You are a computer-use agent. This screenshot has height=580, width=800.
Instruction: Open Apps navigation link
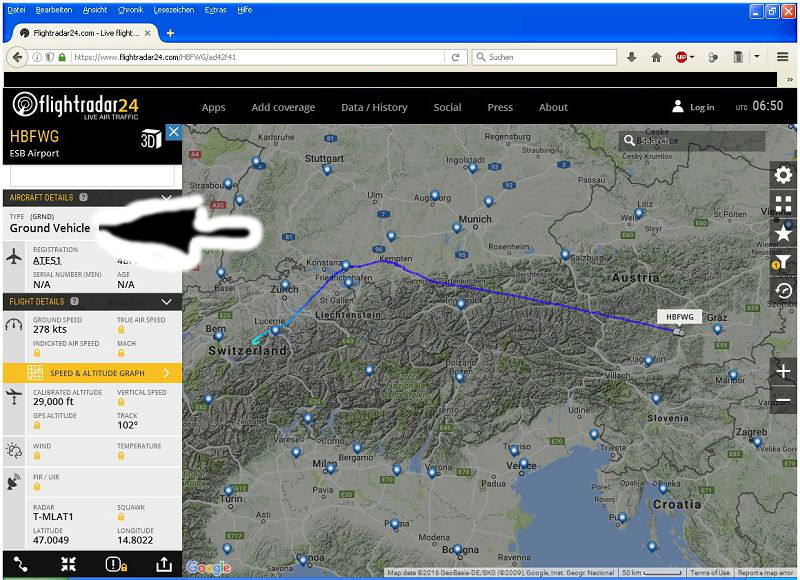tap(213, 107)
